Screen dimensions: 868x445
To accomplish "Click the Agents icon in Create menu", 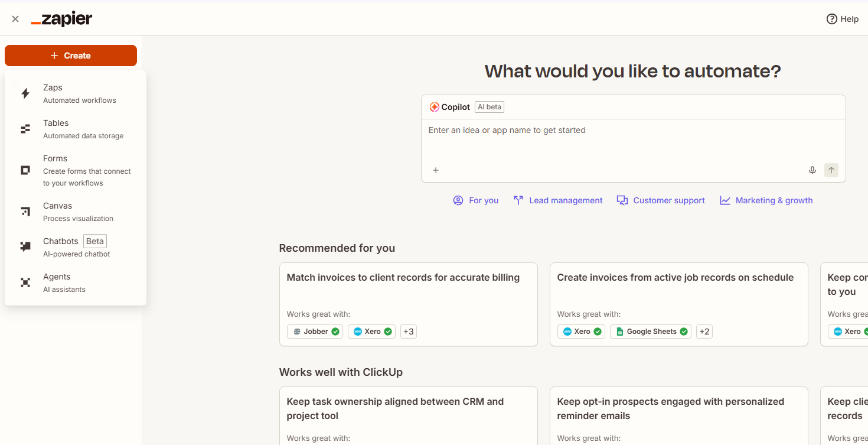I will point(25,282).
